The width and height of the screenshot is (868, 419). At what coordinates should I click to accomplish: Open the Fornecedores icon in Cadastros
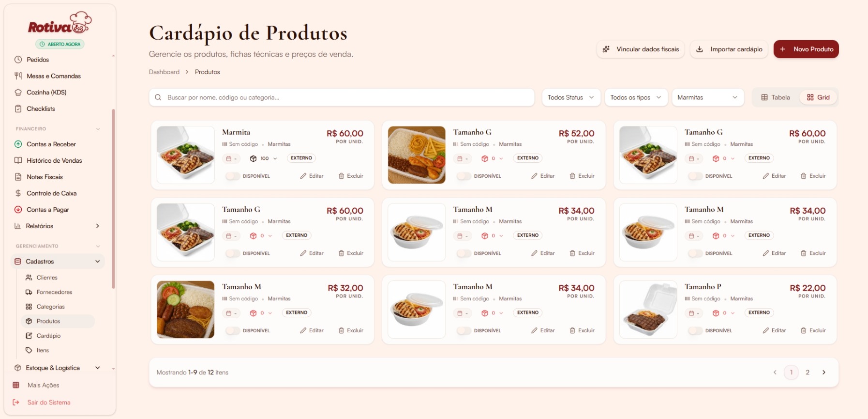click(x=29, y=292)
